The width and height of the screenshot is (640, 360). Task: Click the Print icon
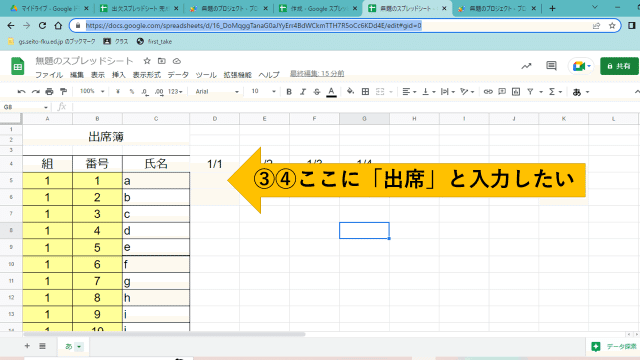pyautogui.click(x=49, y=92)
